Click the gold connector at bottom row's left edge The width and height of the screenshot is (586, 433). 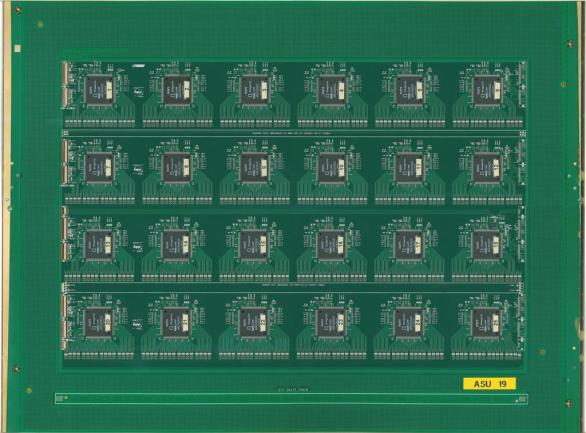(65, 321)
